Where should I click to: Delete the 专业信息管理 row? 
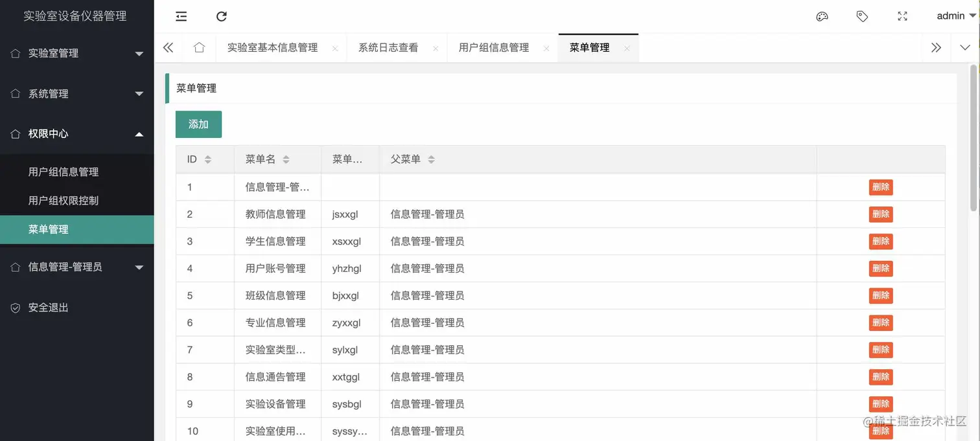[881, 322]
